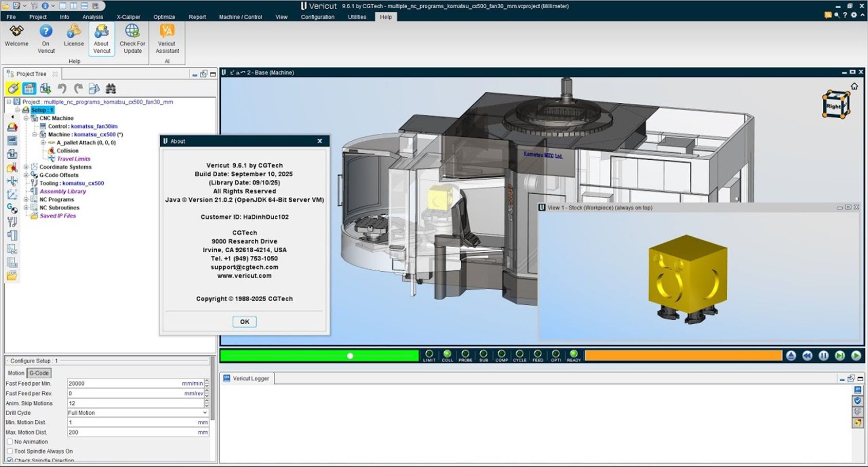The image size is (868, 467).
Task: Open the Analysis ribbon tab
Action: click(x=92, y=17)
